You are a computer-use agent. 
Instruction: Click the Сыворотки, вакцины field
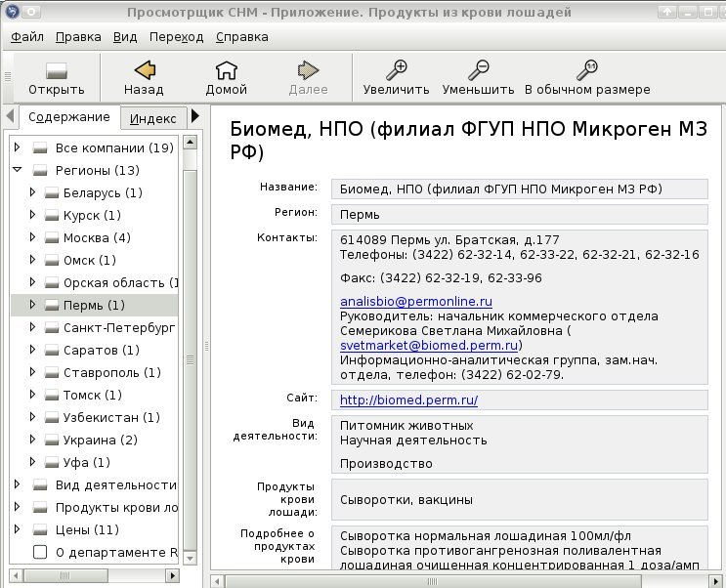(x=520, y=499)
